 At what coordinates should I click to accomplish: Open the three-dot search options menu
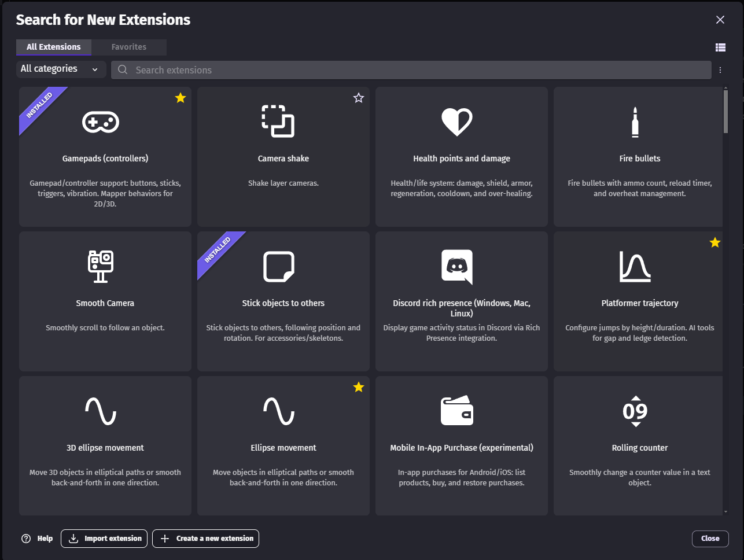coord(720,70)
